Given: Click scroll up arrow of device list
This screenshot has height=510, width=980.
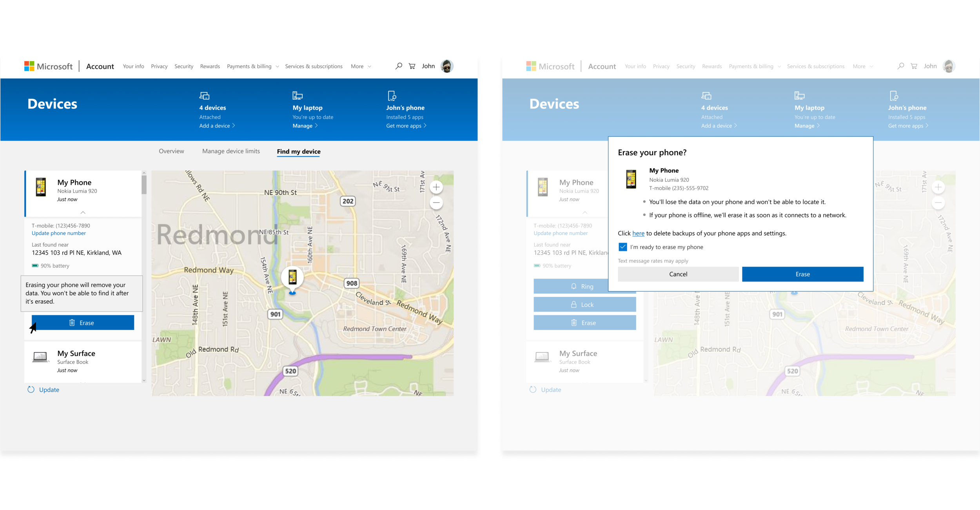Looking at the screenshot, I should coord(144,173).
